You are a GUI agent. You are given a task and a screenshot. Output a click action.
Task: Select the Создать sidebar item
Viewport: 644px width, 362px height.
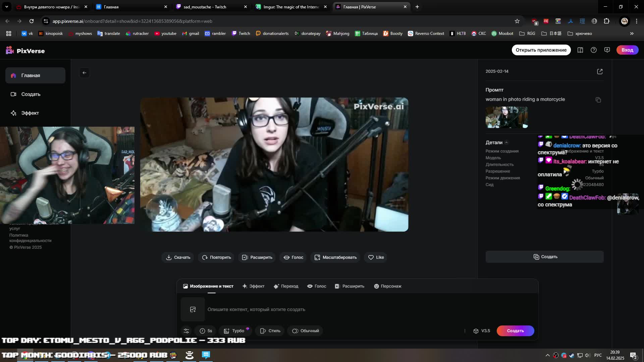pyautogui.click(x=35, y=94)
